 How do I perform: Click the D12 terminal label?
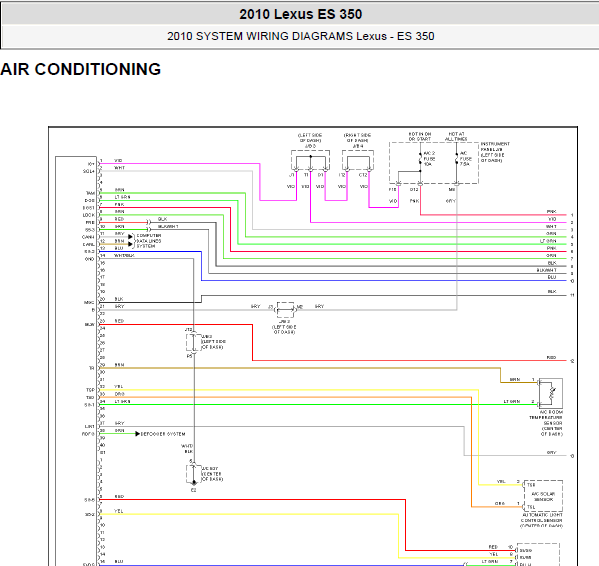pyautogui.click(x=414, y=189)
